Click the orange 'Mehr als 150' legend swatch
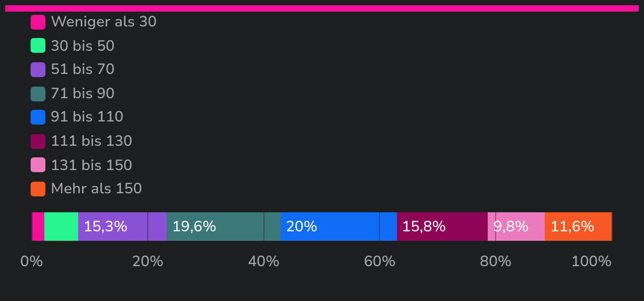This screenshot has width=644, height=301. (x=38, y=189)
